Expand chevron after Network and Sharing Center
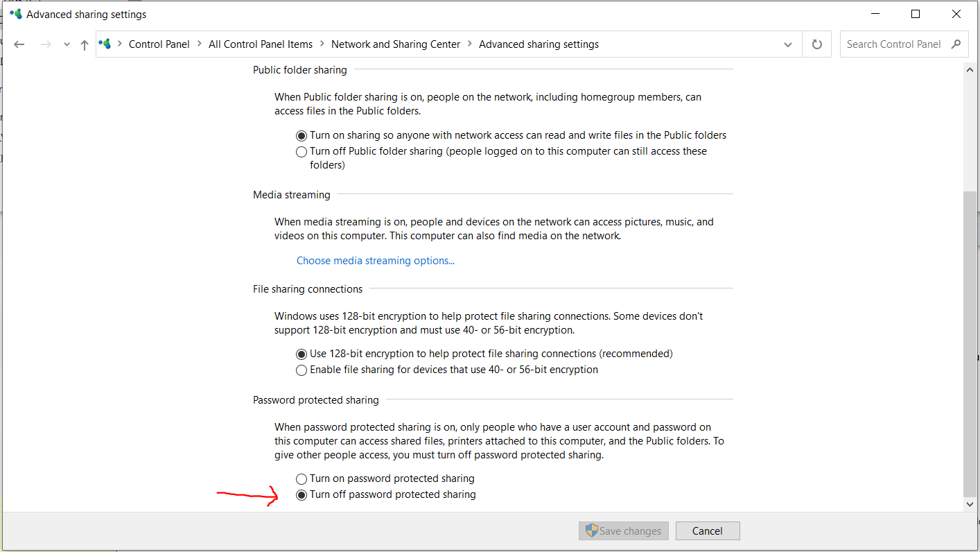This screenshot has width=980, height=552. (x=469, y=44)
